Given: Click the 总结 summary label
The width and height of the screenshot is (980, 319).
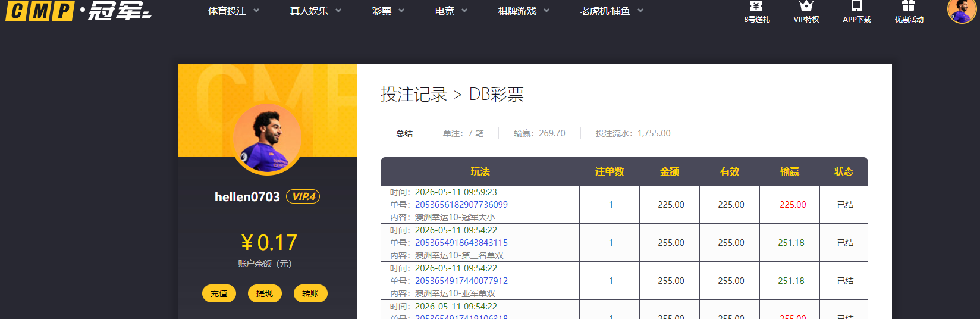Looking at the screenshot, I should (x=404, y=133).
